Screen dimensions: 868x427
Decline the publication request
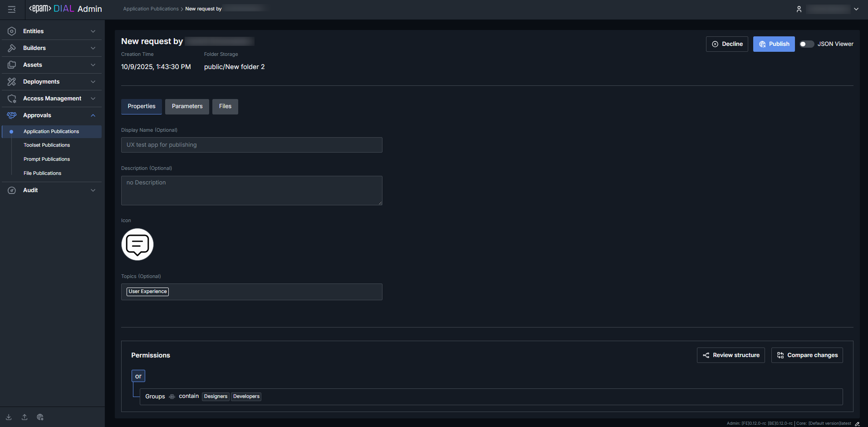(727, 44)
